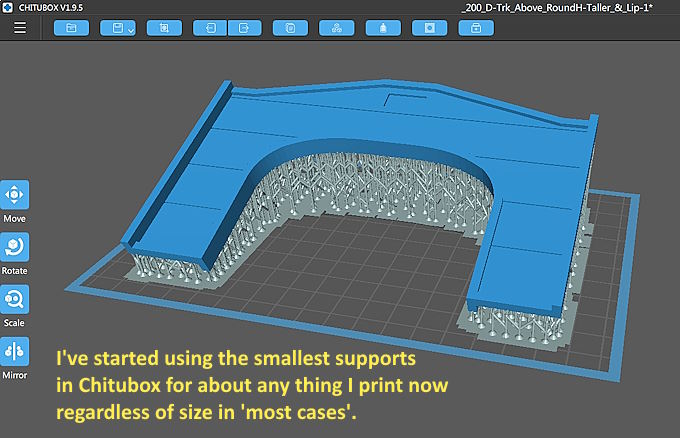Take a screenshot with the capture icon
Screen dimensions: 680x438
pos(164,28)
